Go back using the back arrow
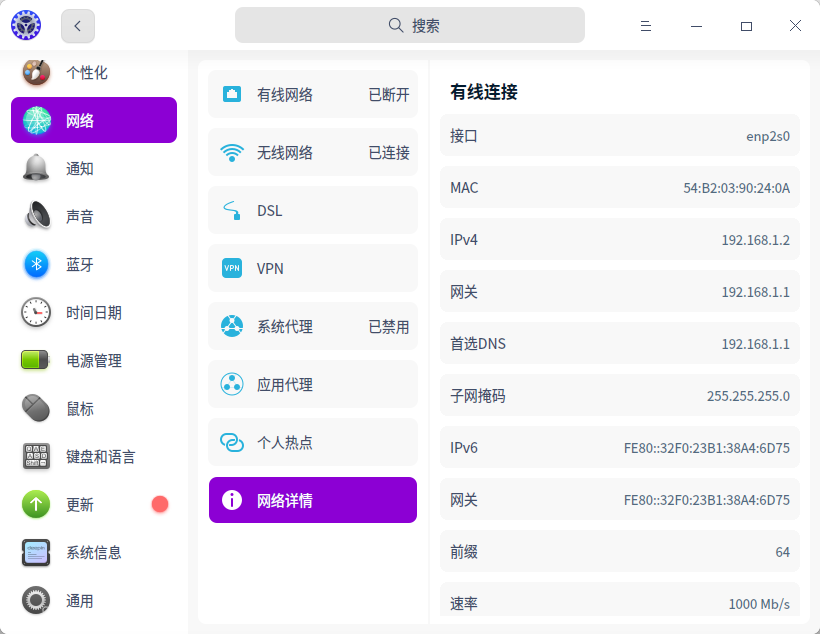820x634 pixels. pos(78,26)
